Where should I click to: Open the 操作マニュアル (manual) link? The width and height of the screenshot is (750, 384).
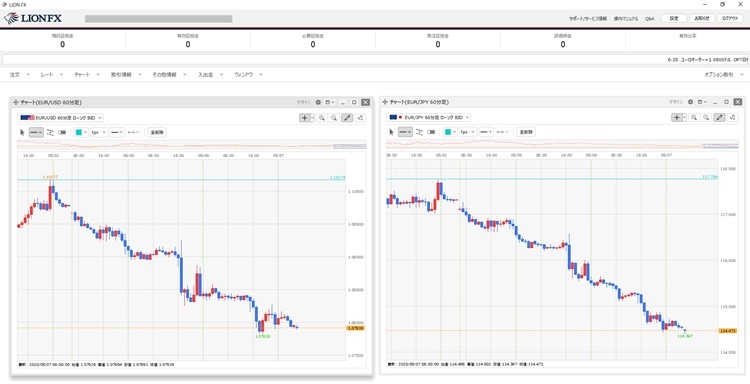tap(626, 19)
